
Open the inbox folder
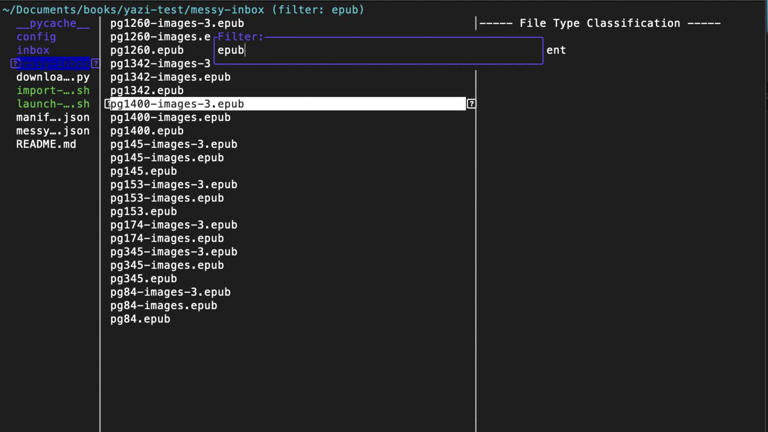point(33,50)
